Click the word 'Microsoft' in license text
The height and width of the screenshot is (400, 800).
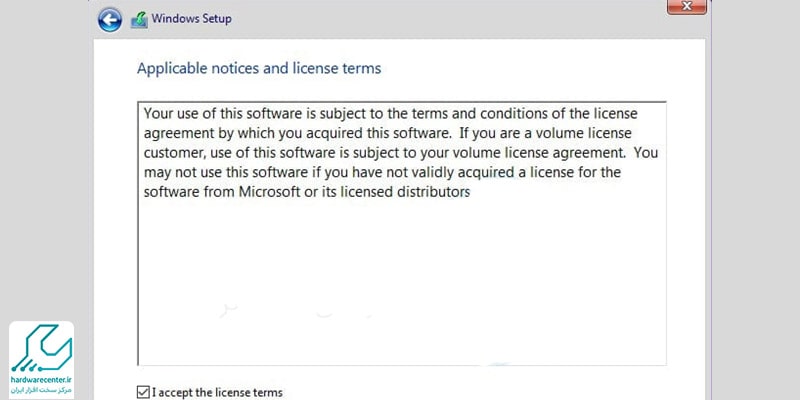270,192
